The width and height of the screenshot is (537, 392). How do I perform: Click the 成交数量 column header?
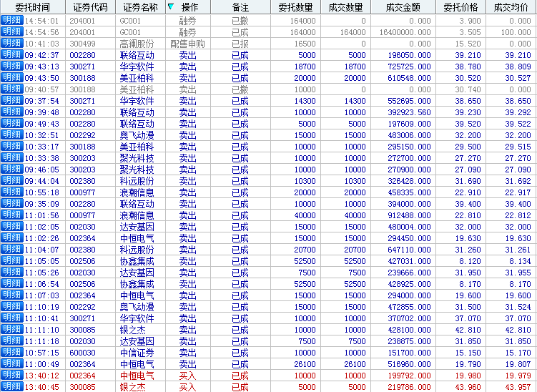345,7
